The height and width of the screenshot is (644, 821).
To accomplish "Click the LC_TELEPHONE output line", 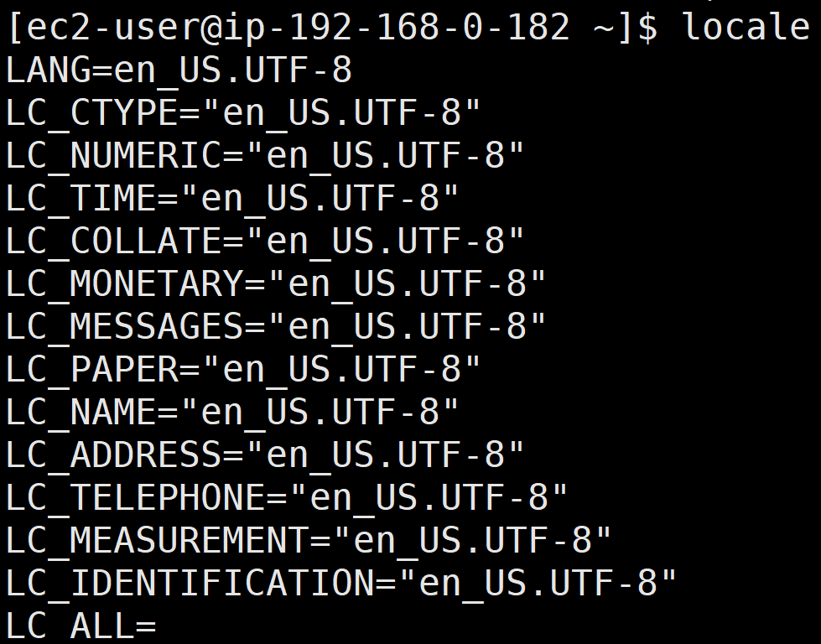I will 287,498.
